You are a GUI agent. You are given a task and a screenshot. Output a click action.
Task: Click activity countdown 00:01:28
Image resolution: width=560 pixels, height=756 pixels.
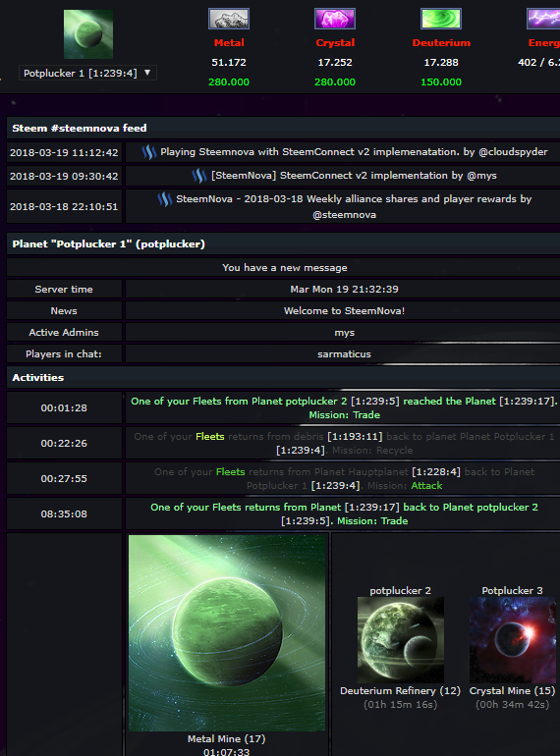click(64, 407)
